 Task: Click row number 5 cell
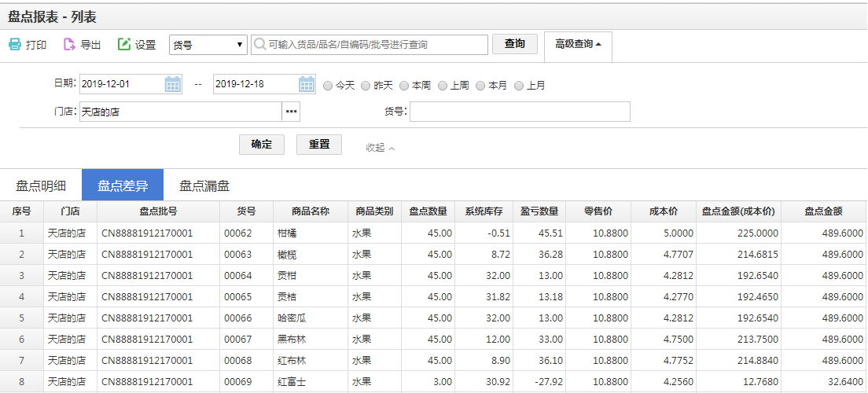(21, 318)
